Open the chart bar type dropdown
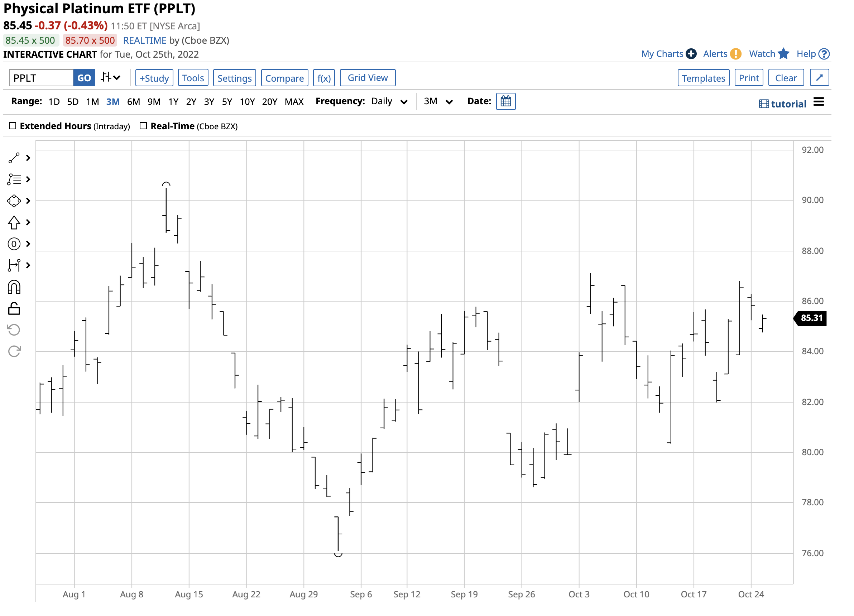This screenshot has height=616, width=854. coord(111,78)
